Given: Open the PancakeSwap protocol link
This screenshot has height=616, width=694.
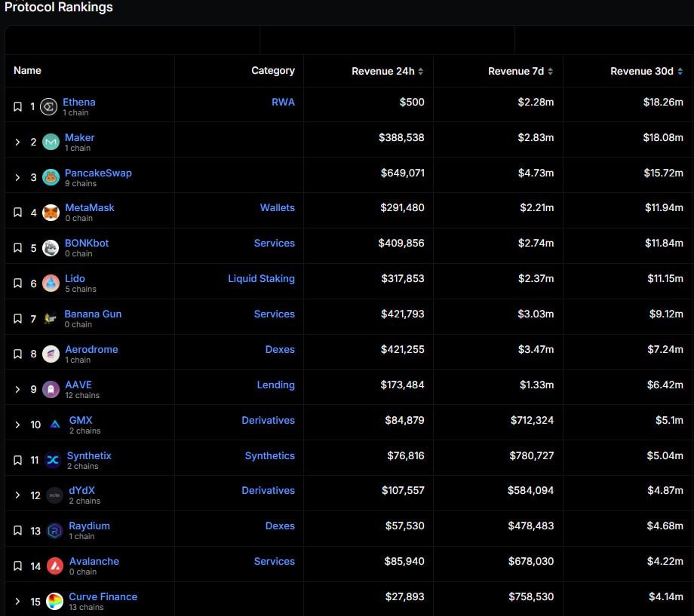Looking at the screenshot, I should pos(98,173).
